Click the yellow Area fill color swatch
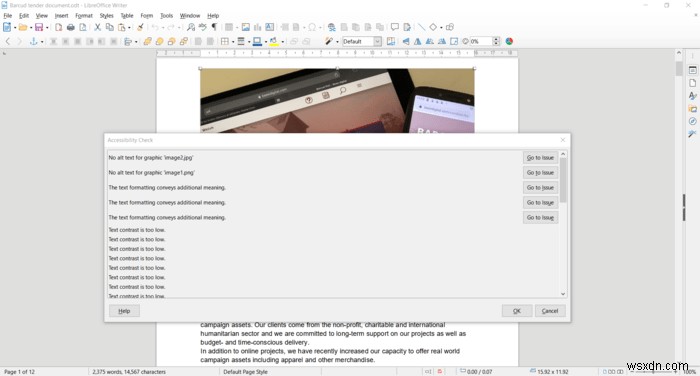 click(274, 42)
